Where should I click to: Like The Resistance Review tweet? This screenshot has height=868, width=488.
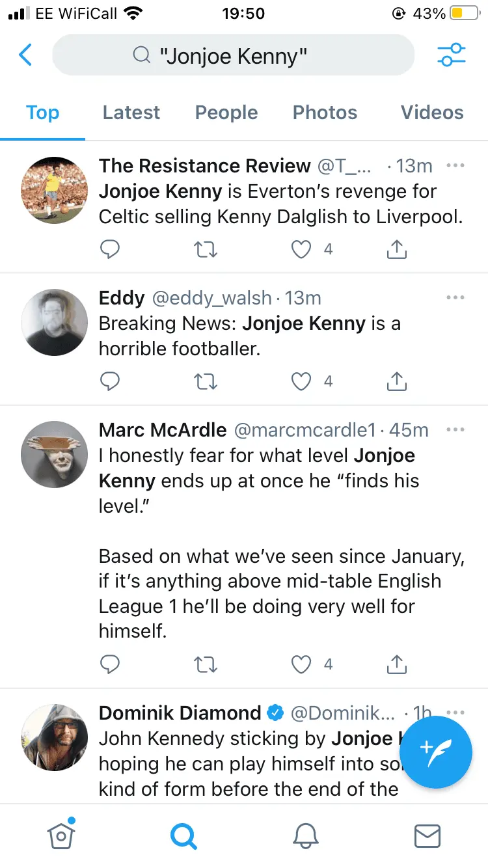pyautogui.click(x=301, y=249)
